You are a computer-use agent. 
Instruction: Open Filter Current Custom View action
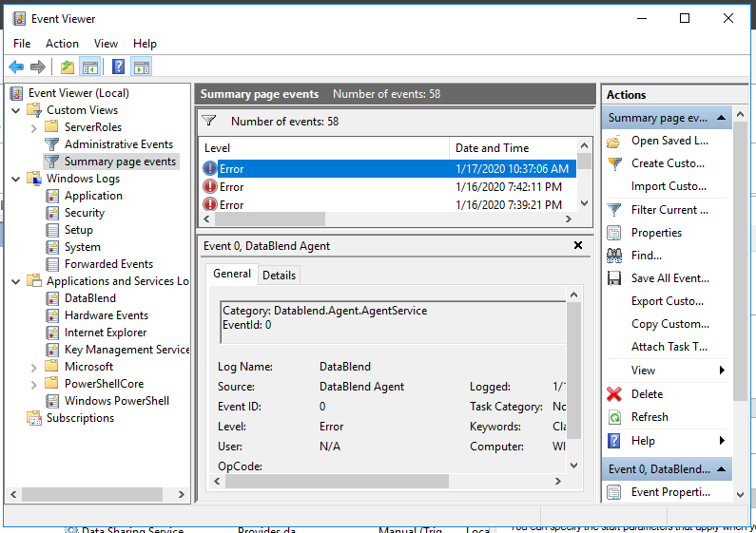click(x=669, y=210)
